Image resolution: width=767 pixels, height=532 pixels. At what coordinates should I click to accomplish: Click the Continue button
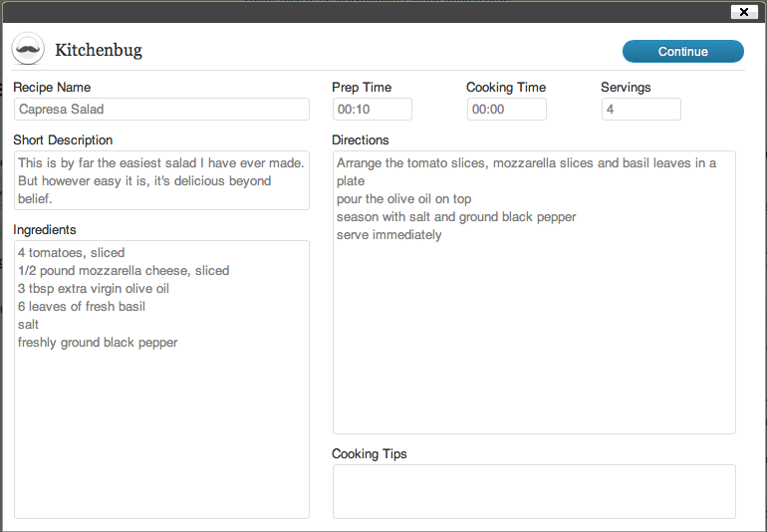(x=683, y=52)
